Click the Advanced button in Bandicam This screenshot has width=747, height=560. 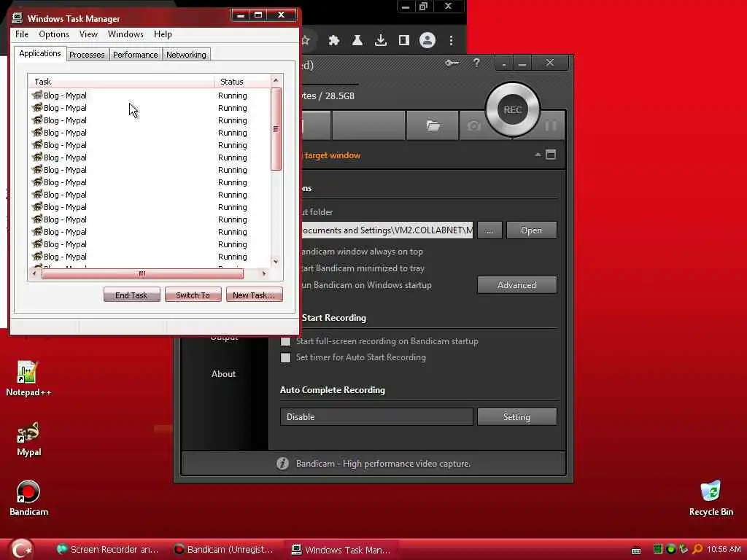(517, 285)
